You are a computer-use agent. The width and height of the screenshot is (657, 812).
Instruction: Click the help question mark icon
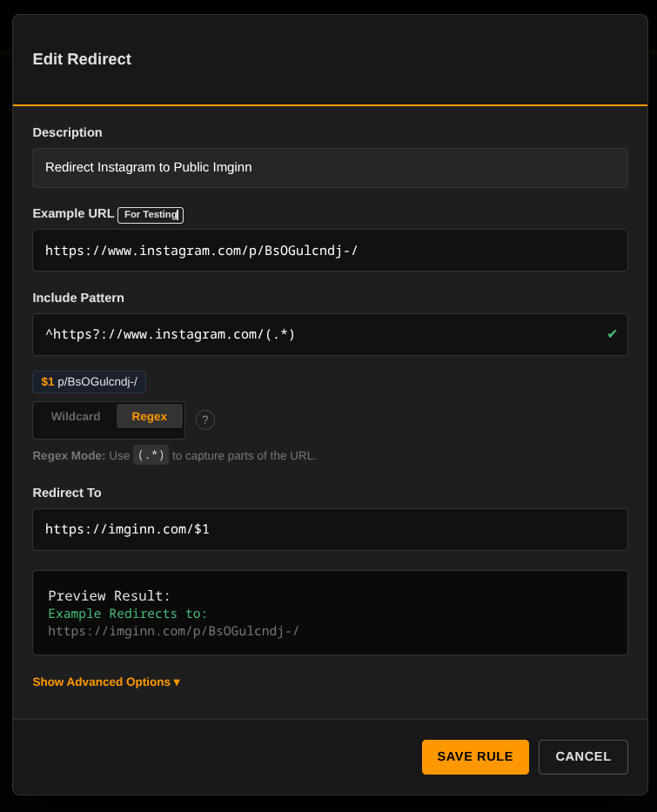(204, 419)
